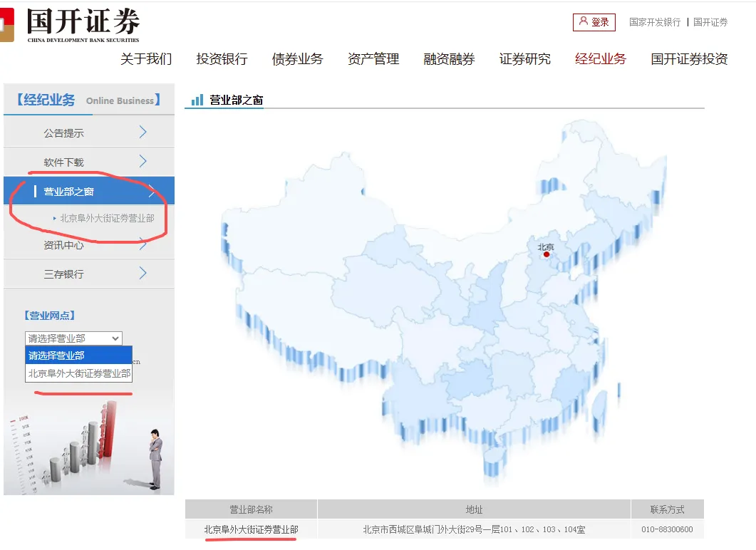Viewport: 756px width, 550px height.
Task: Open the 国开证券 top link
Action: (x=710, y=22)
